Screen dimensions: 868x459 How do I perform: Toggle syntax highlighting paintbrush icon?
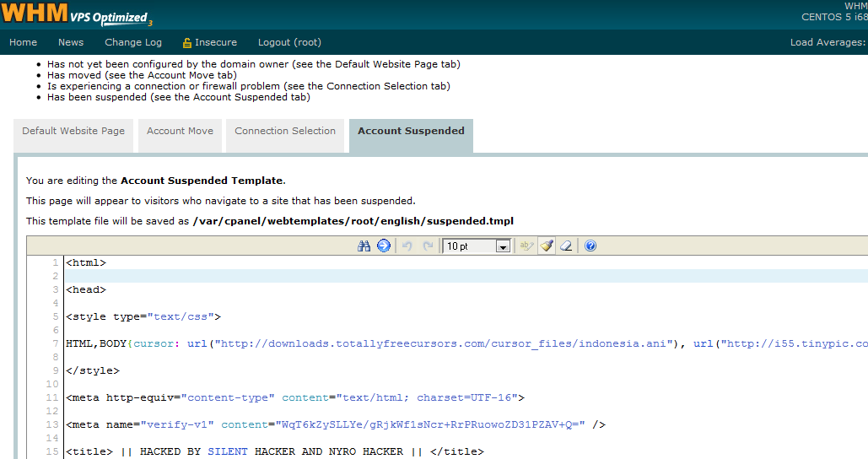[x=547, y=246]
